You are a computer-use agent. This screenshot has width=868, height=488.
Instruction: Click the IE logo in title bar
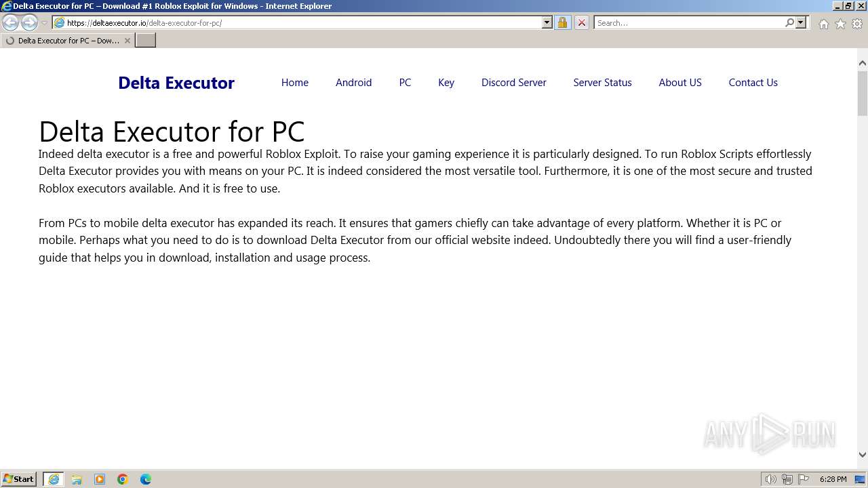click(6, 6)
